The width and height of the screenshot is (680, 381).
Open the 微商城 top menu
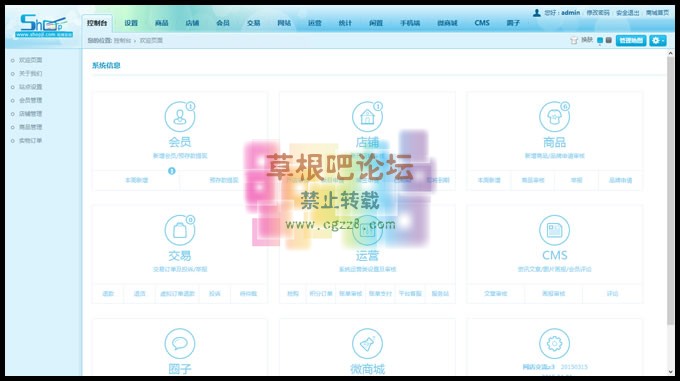pos(447,23)
